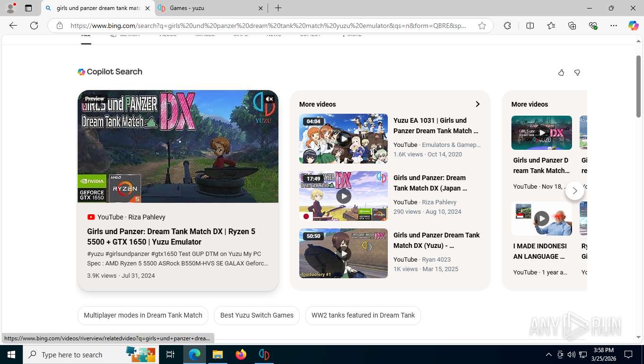Advance the video carousel with next arrow
This screenshot has height=364, width=644.
(x=575, y=191)
